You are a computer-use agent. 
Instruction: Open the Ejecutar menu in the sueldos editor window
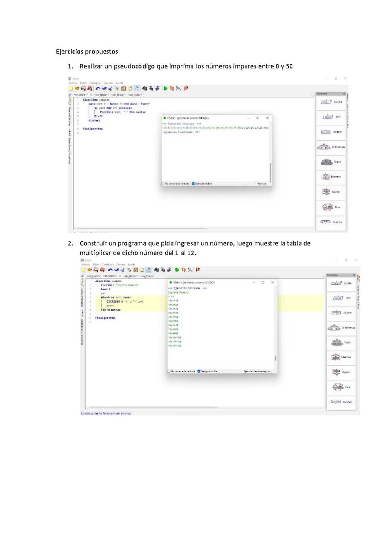click(x=121, y=264)
